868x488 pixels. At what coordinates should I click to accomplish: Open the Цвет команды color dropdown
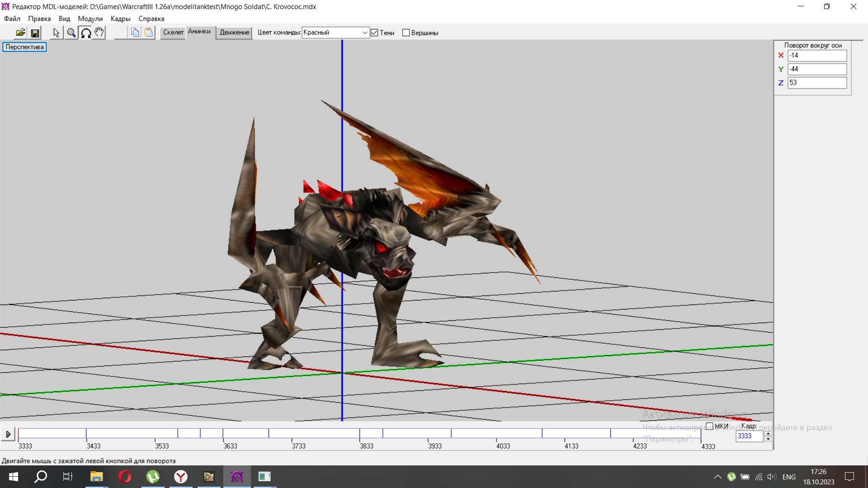point(364,33)
